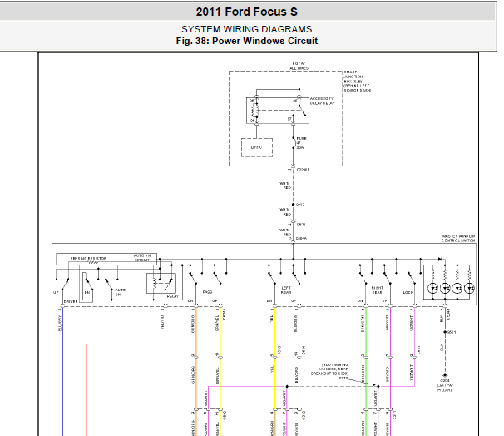Select the "RIGHT REAR" switch label
The height and width of the screenshot is (436, 504).
click(378, 290)
